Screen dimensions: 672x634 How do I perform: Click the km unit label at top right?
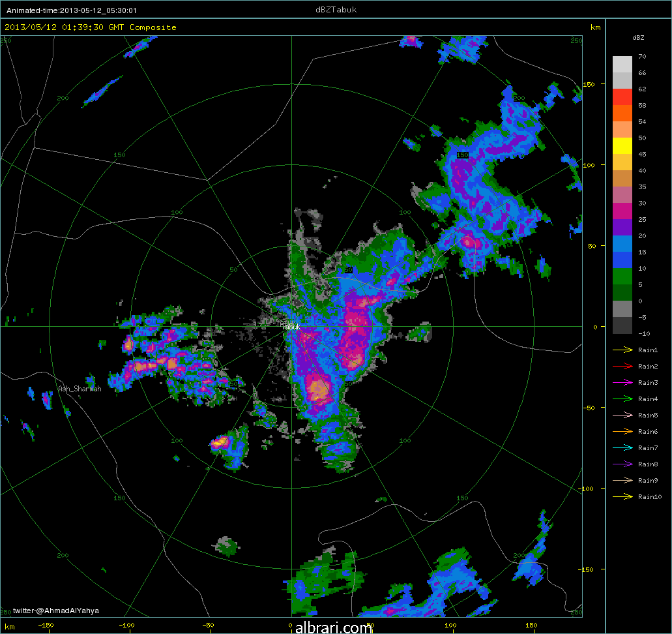point(595,27)
